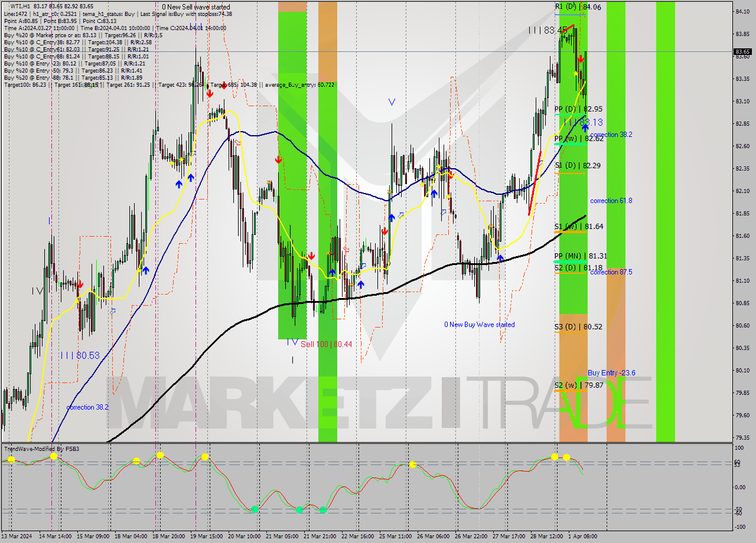The height and width of the screenshot is (543, 756).
Task: Click the '20 Mar 10:00' time axis label
Action: point(245,537)
